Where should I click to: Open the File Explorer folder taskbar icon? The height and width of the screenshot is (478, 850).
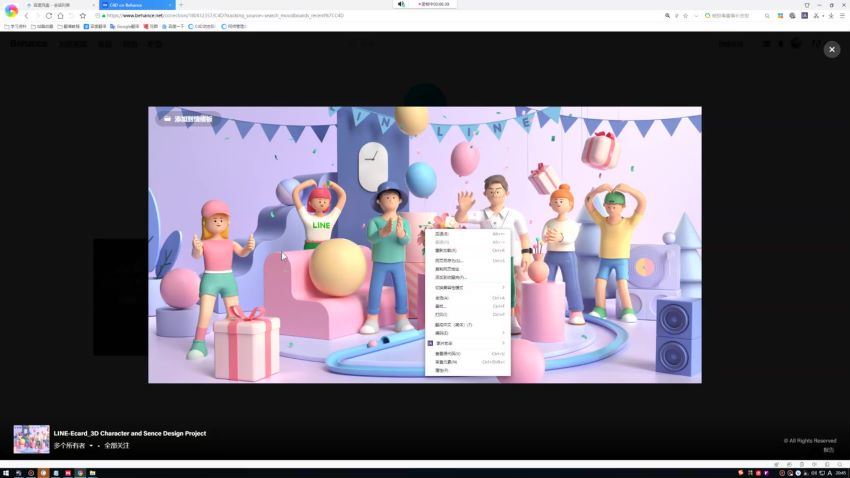(92, 473)
